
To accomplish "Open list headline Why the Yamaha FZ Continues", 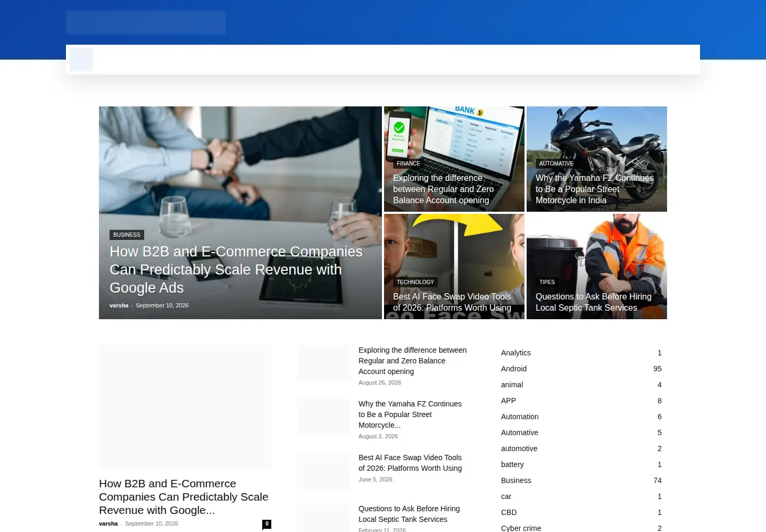I will (410, 414).
